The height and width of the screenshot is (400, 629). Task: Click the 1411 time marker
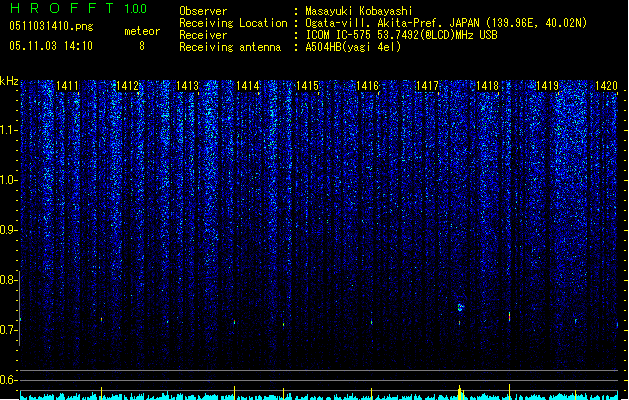click(x=67, y=86)
